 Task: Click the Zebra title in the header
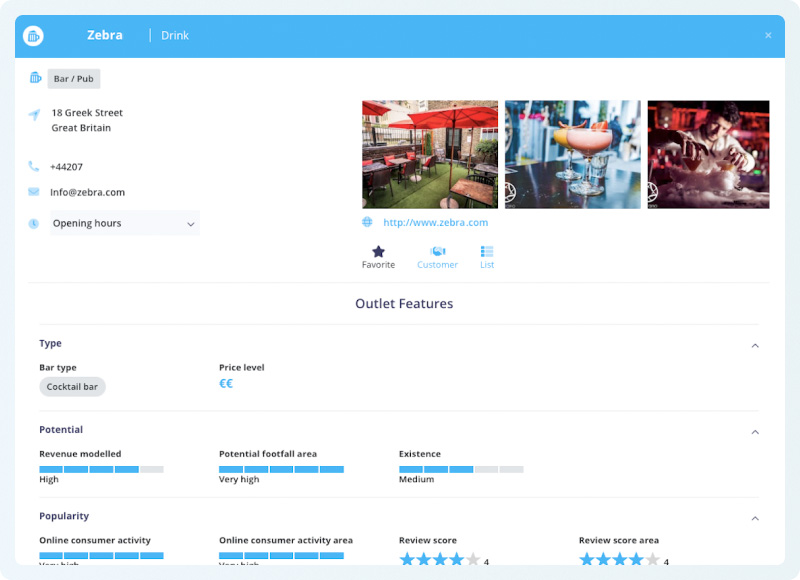coord(105,35)
